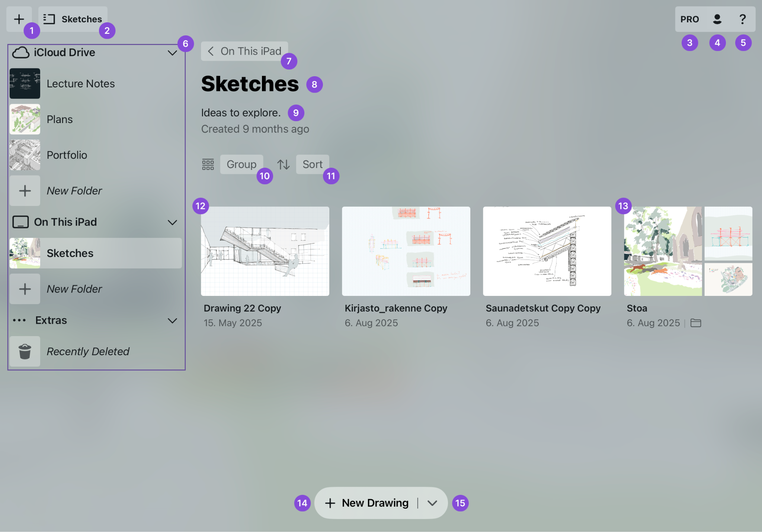The height and width of the screenshot is (532, 762).
Task: Open the Lecture Notes folder
Action: [x=96, y=84]
